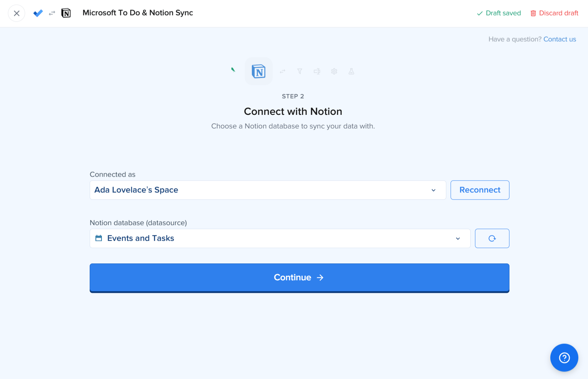This screenshot has height=379, width=588.
Task: Click the "Microsoft To Do & Notion Sync" title
Action: [138, 13]
